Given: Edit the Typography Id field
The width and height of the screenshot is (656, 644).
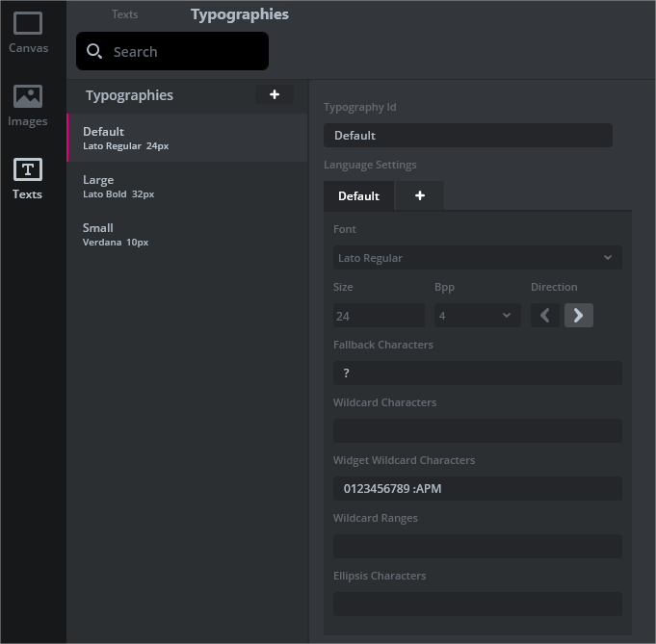Looking at the screenshot, I should tap(468, 135).
